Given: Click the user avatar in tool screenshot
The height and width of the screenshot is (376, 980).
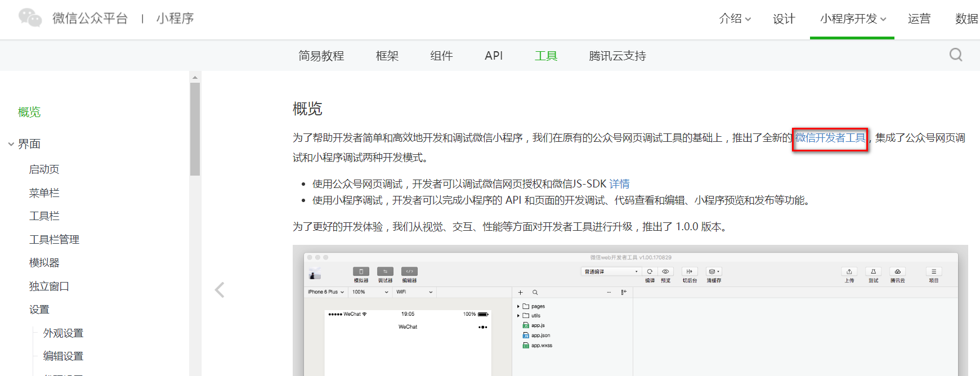Looking at the screenshot, I should coord(315,275).
